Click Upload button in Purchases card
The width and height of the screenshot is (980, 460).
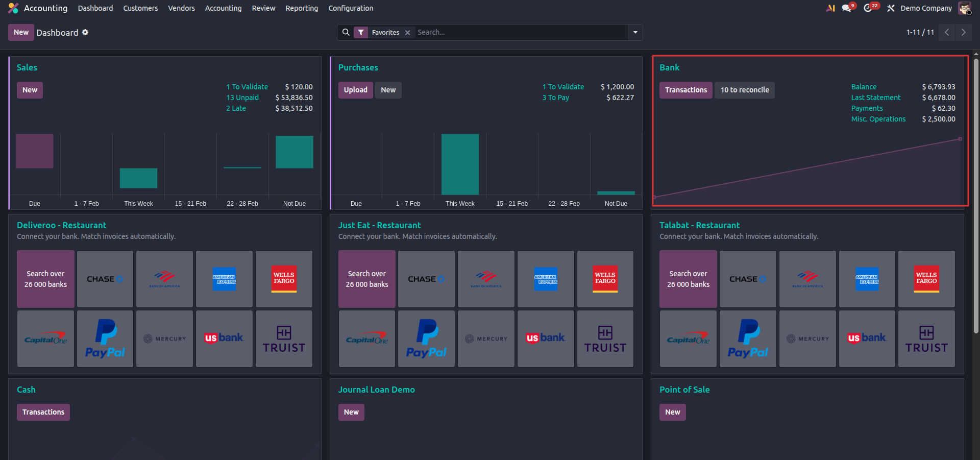pyautogui.click(x=355, y=90)
